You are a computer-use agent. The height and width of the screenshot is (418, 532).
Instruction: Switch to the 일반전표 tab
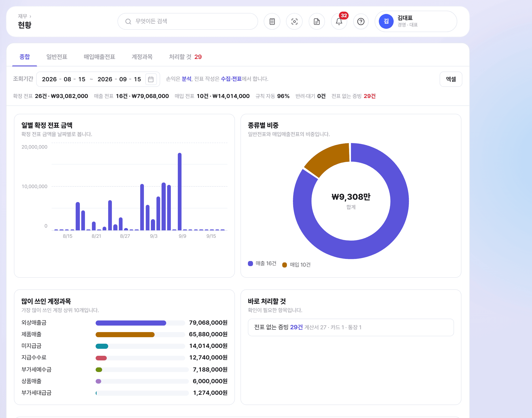click(x=57, y=57)
